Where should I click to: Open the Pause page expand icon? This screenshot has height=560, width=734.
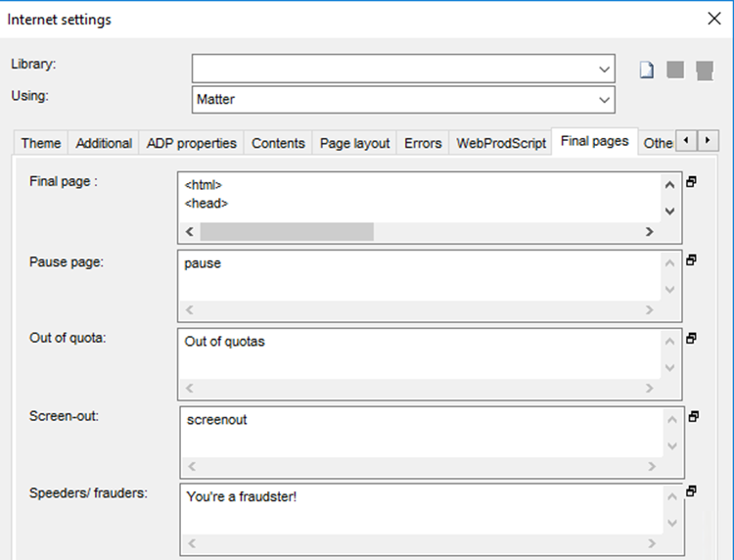[692, 260]
